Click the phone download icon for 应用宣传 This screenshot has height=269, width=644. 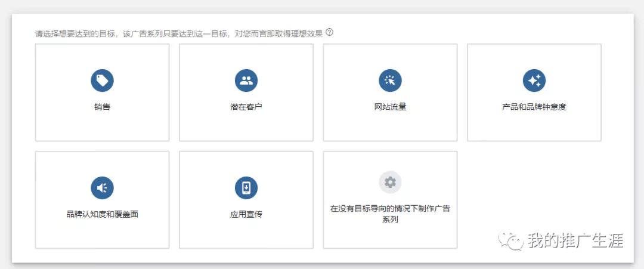pos(246,188)
